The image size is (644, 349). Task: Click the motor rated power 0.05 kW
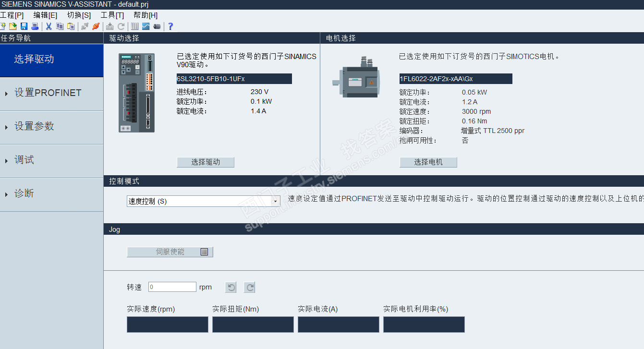point(474,92)
